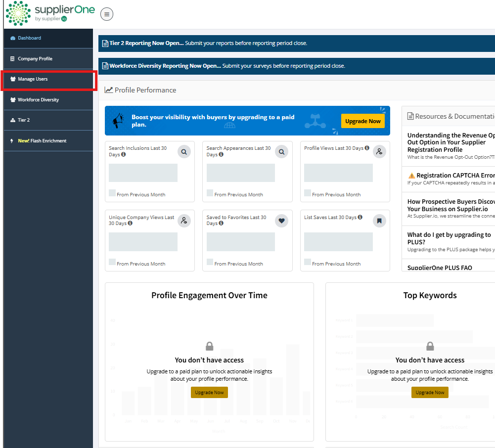The image size is (495, 448).
Task: Open 'What do I get by upgrading to PLUS?' article
Action: 449,238
